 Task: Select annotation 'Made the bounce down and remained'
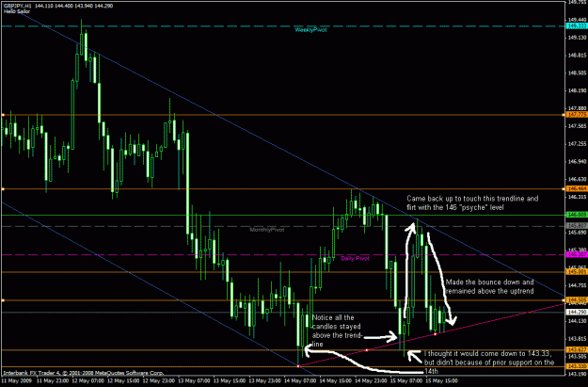pos(489,286)
